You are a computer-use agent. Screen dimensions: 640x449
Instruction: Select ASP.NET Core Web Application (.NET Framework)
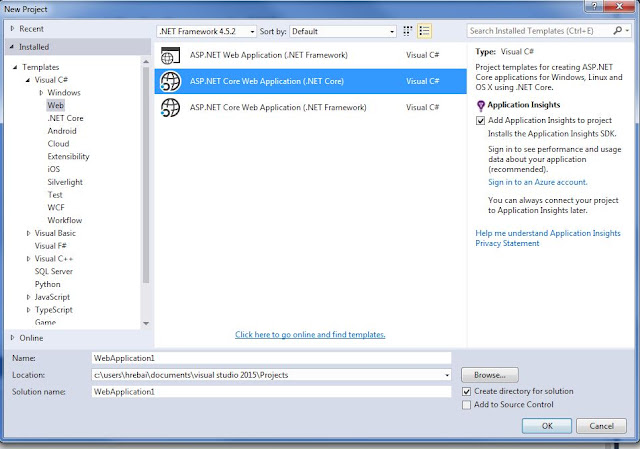(x=310, y=107)
